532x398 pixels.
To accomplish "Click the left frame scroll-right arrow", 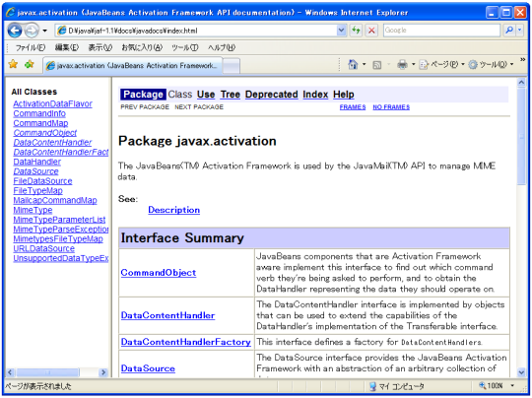I will (103, 372).
